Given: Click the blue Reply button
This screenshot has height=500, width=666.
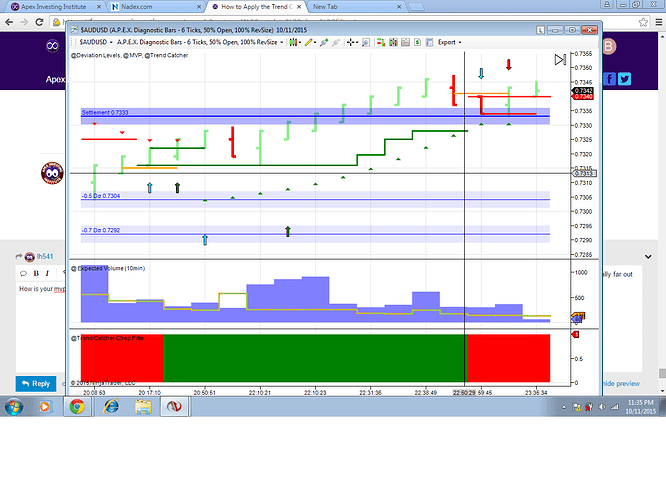Looking at the screenshot, I should (36, 384).
